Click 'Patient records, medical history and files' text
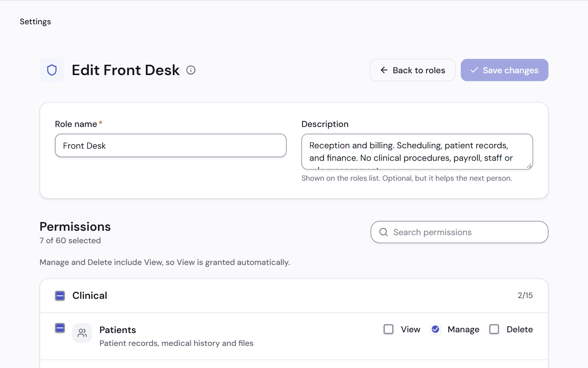The height and width of the screenshot is (368, 588). click(x=176, y=343)
